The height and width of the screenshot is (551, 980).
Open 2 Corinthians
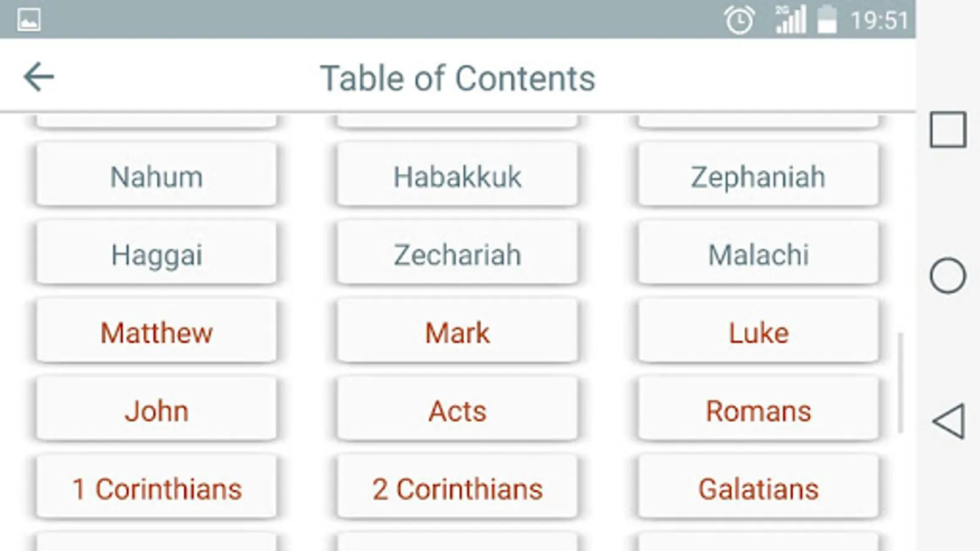coord(457,487)
